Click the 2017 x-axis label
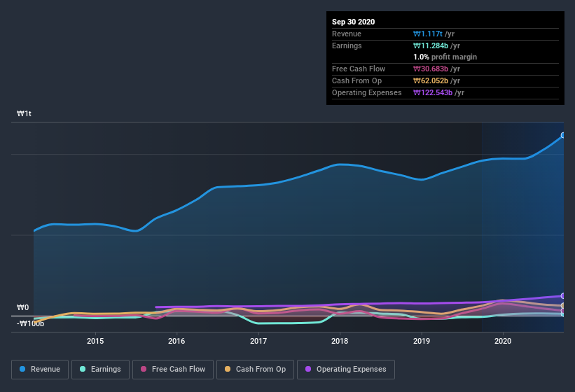The height and width of the screenshot is (392, 575). tap(258, 341)
